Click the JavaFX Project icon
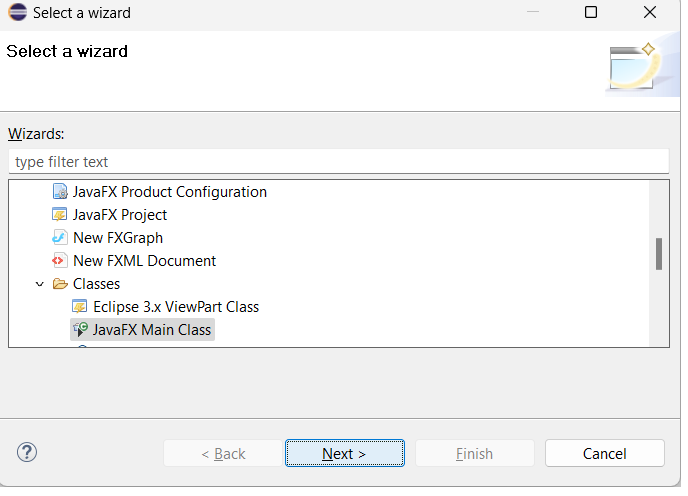688x496 pixels. tap(60, 215)
